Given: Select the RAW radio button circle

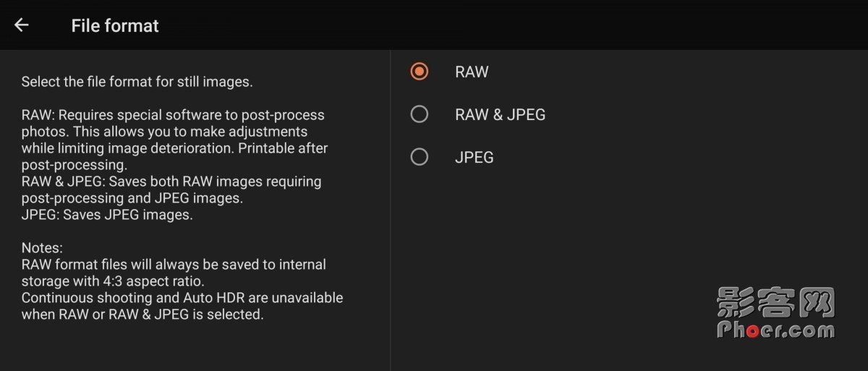Looking at the screenshot, I should [420, 72].
